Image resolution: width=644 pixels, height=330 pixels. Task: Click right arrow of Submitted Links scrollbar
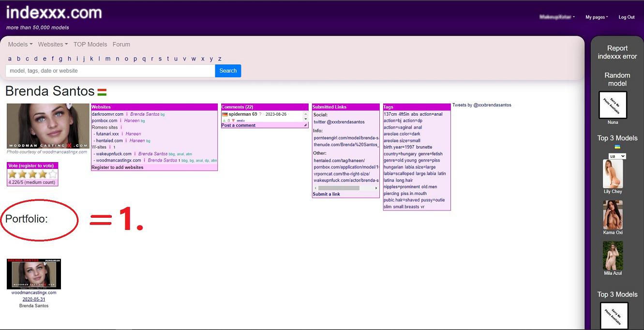376,188
